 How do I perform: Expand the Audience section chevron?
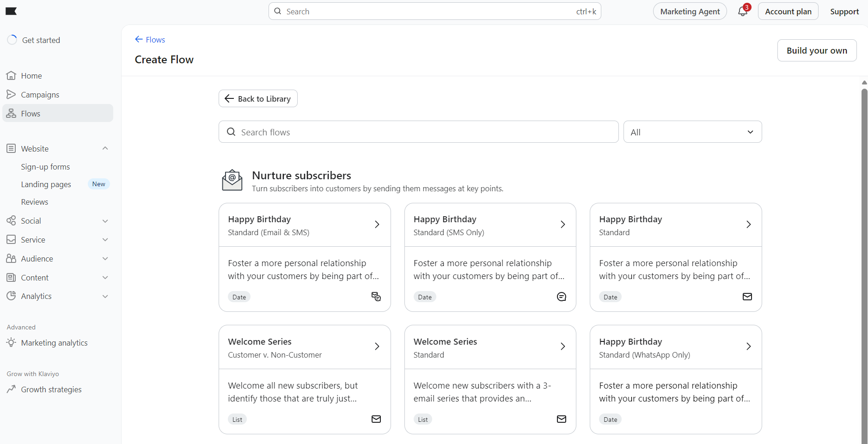coord(105,258)
